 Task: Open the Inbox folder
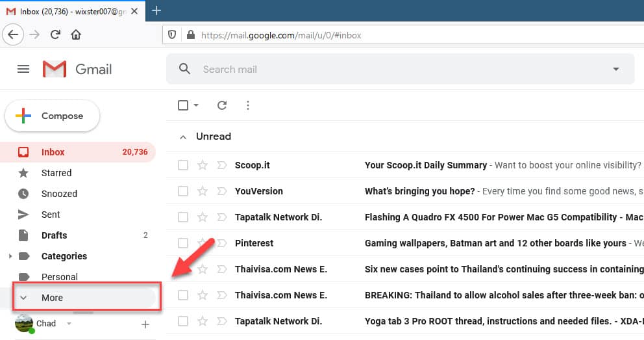tap(78, 151)
